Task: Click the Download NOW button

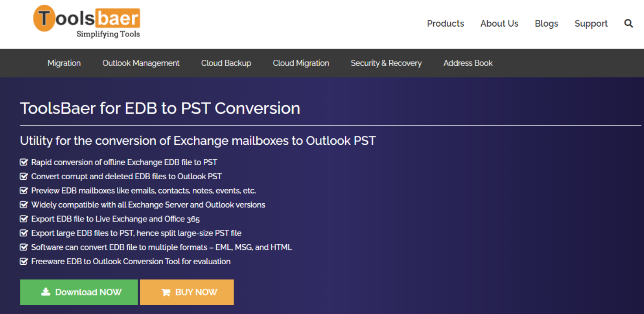Action: [x=79, y=292]
